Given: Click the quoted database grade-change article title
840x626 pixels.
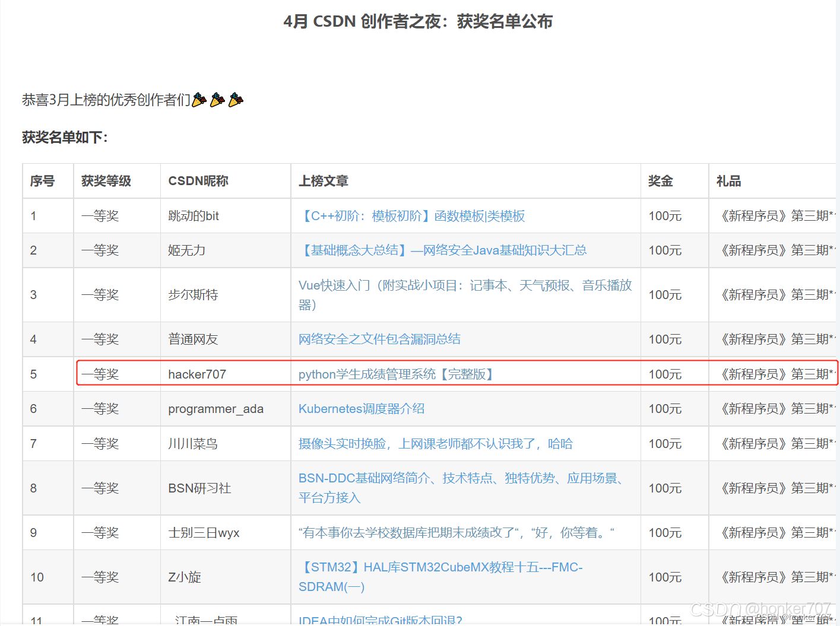Looking at the screenshot, I should pos(457,533).
